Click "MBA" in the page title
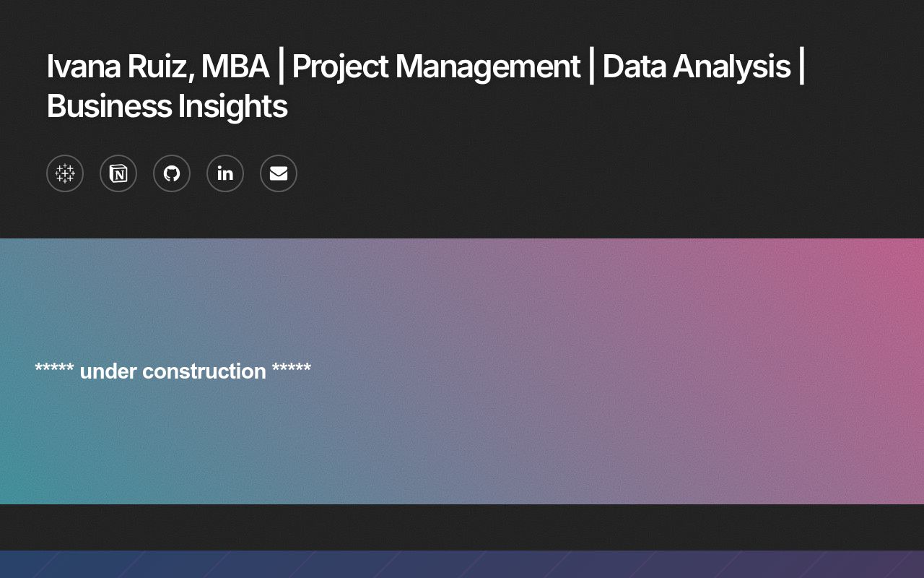 (x=235, y=66)
